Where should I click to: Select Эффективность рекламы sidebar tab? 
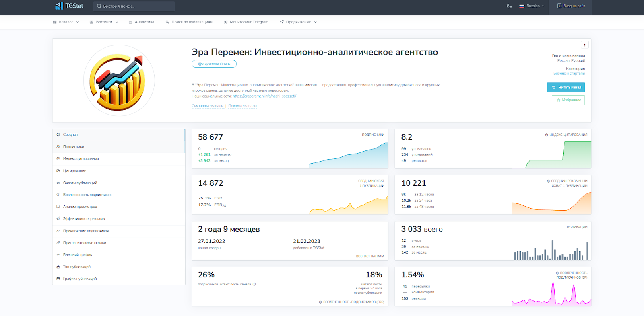click(x=119, y=219)
